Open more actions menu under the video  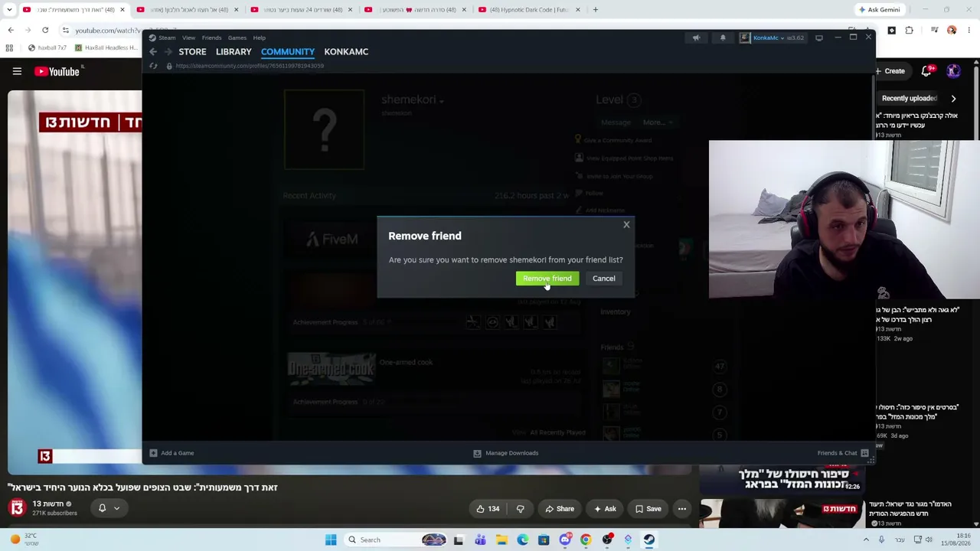[x=682, y=509]
